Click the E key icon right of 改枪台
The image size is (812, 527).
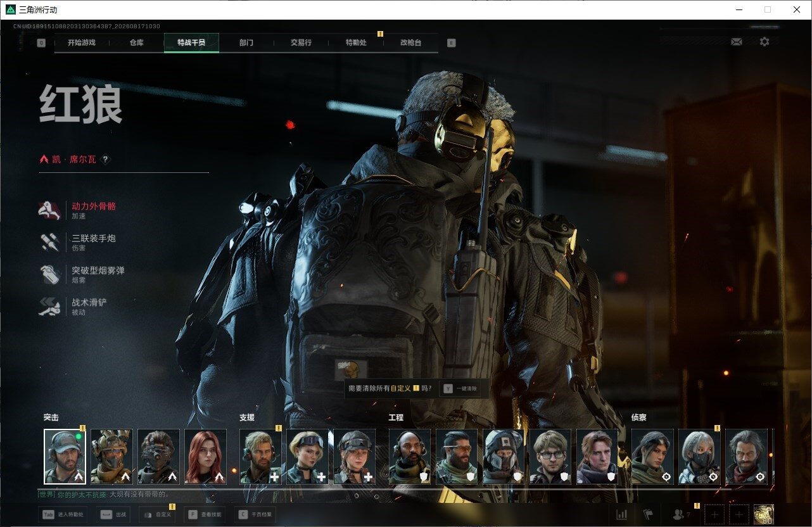coord(451,43)
